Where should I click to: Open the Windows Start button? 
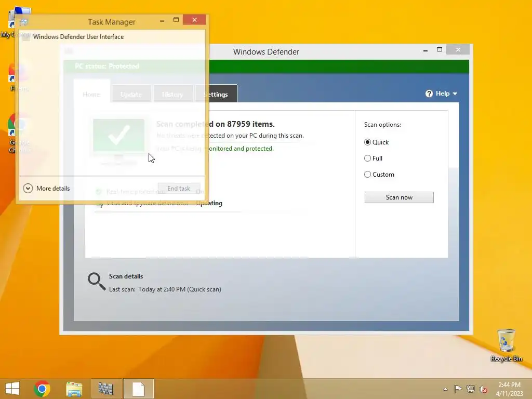pyautogui.click(x=12, y=389)
